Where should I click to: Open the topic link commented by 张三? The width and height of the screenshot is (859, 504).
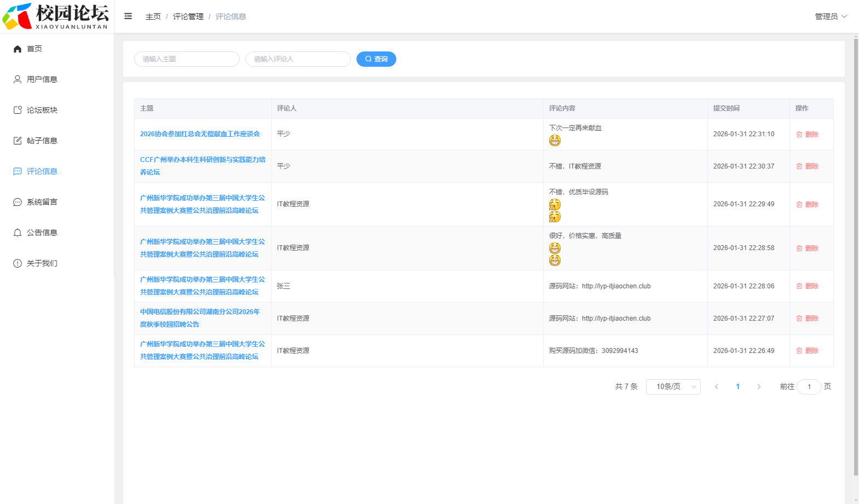point(203,286)
